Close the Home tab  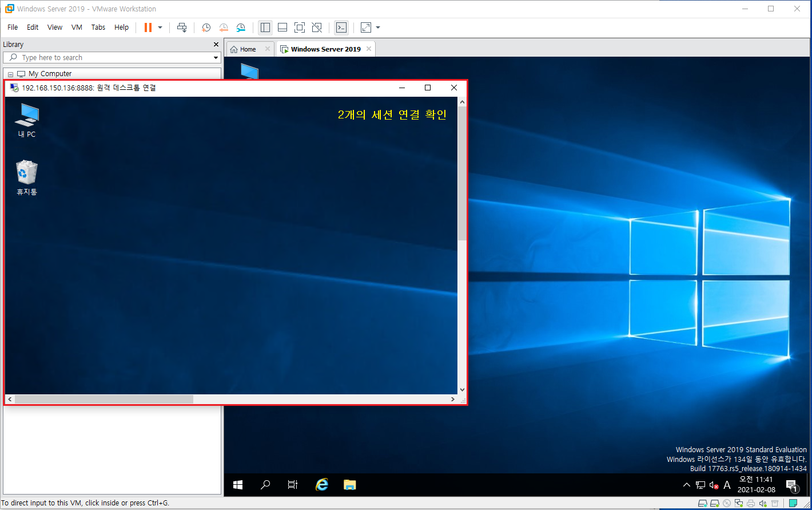click(x=267, y=49)
